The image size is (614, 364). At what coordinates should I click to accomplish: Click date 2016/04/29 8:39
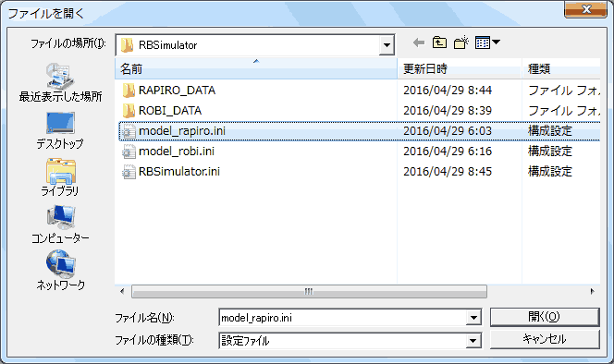tap(448, 111)
